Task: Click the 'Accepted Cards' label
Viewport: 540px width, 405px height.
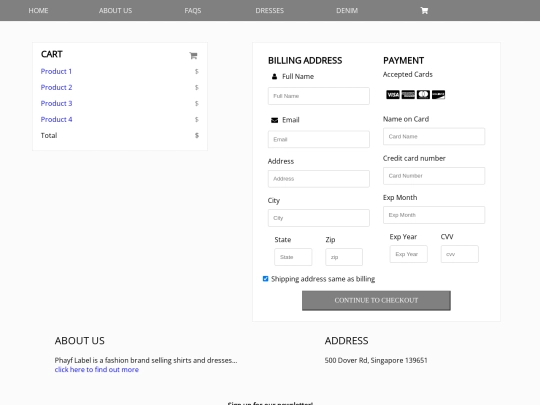Action: [x=408, y=74]
